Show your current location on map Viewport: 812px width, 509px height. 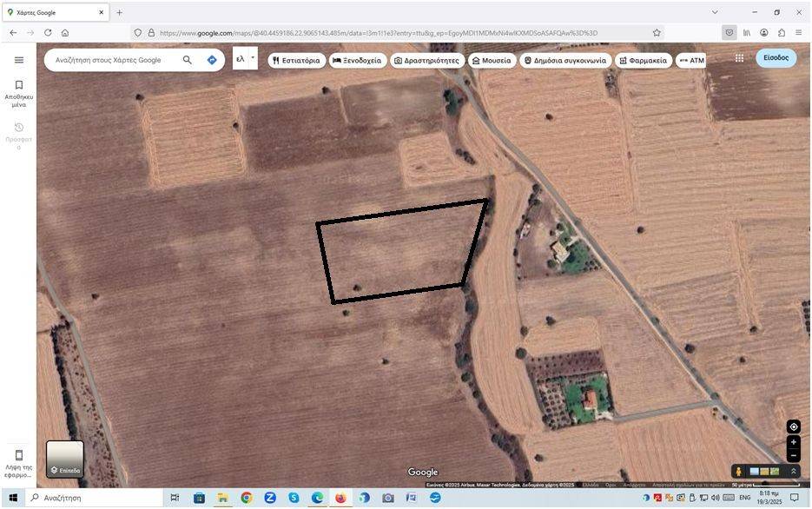coord(793,426)
